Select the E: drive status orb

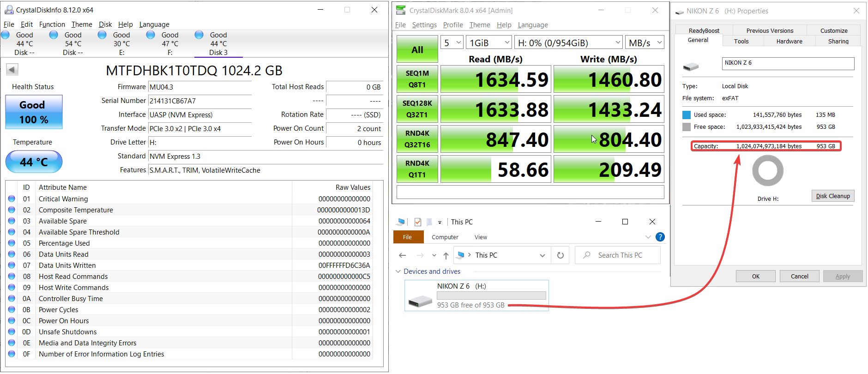click(x=102, y=35)
